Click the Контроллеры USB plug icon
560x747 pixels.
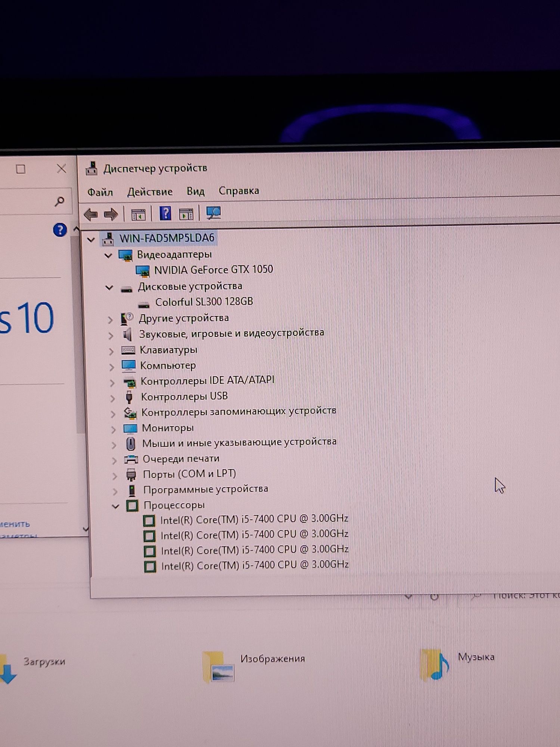(x=129, y=397)
